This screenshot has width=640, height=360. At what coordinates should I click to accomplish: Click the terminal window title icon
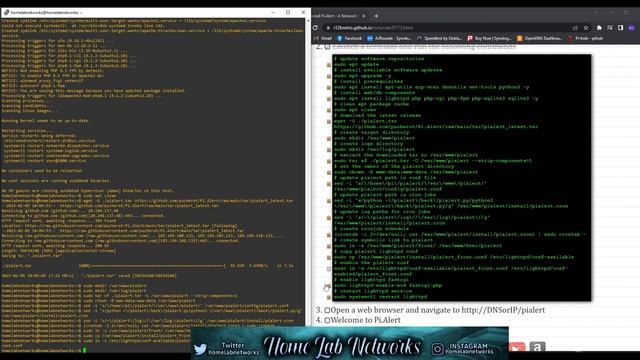pos(7,13)
